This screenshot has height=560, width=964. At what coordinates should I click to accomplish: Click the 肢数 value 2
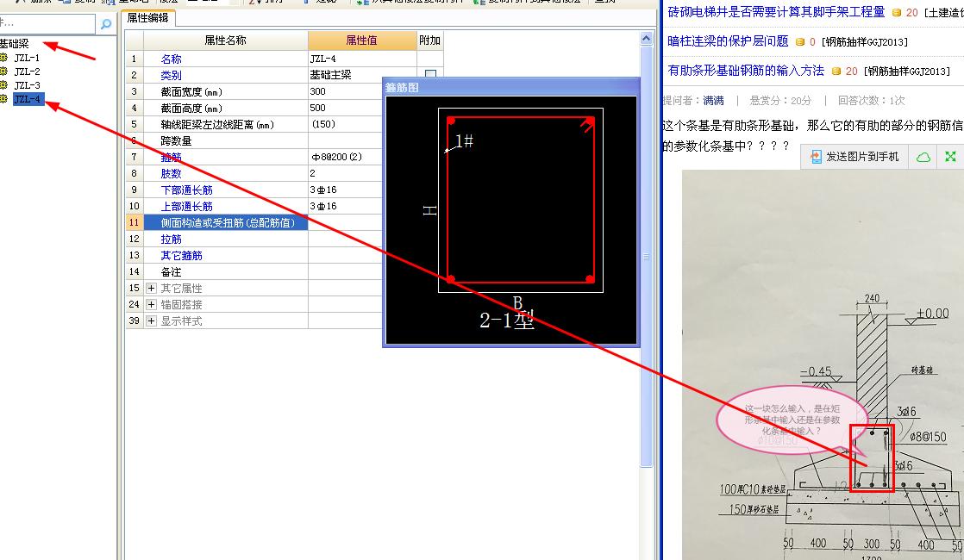click(x=345, y=173)
